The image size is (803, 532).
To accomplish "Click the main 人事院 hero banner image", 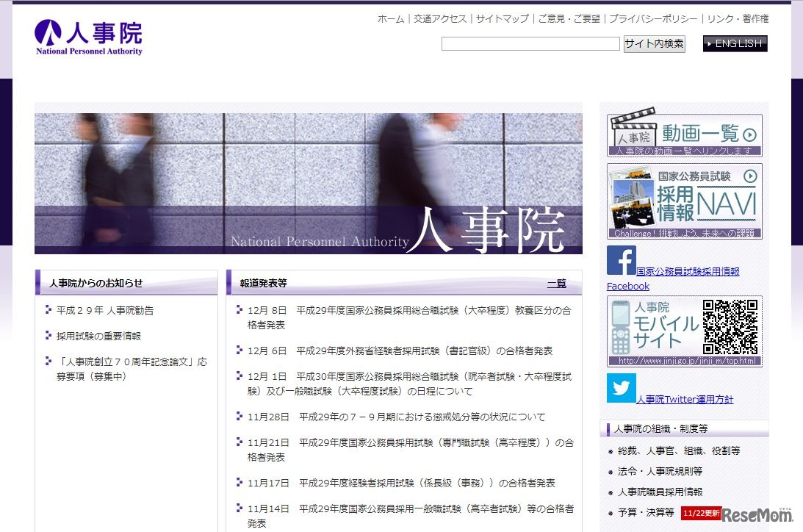I will pyautogui.click(x=308, y=184).
